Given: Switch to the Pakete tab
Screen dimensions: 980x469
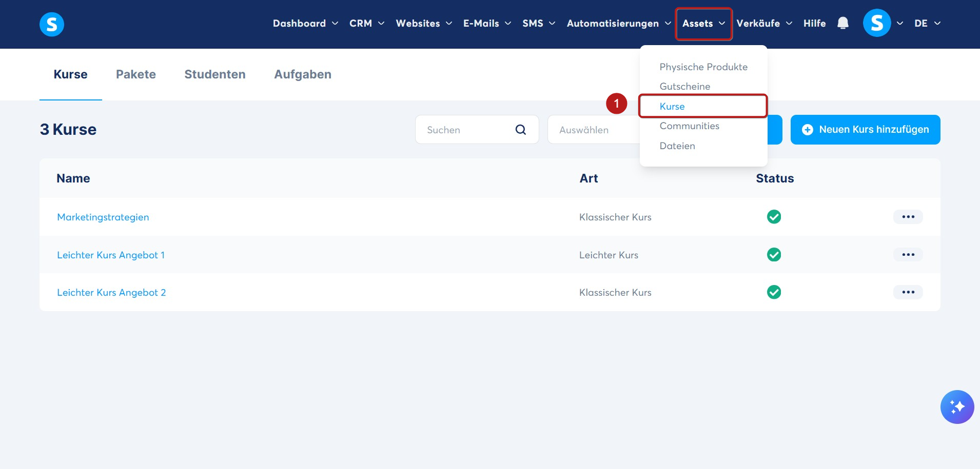Looking at the screenshot, I should pos(136,74).
